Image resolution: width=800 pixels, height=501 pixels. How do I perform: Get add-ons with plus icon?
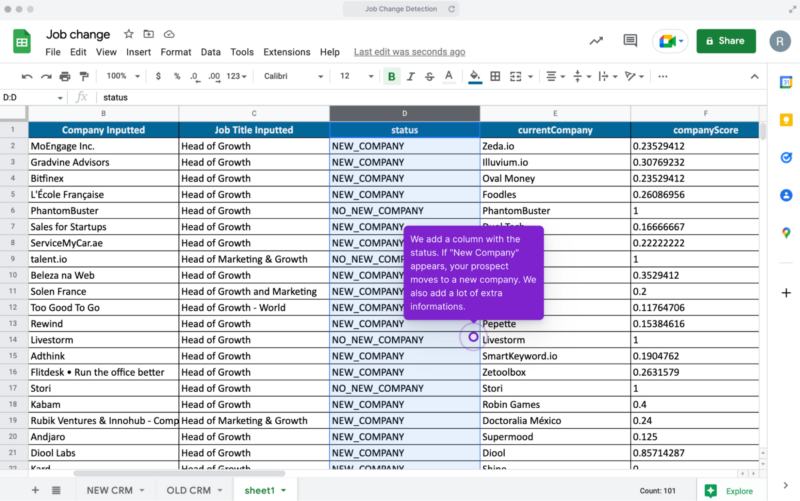click(x=786, y=293)
